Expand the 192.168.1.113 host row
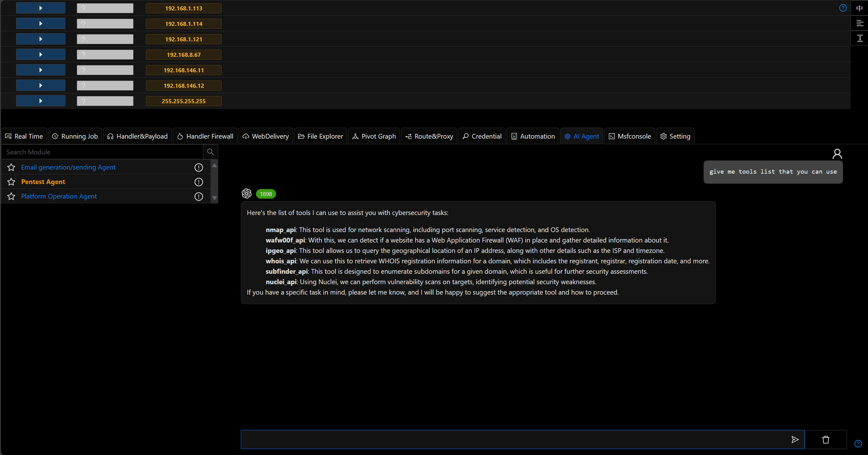The image size is (868, 455). click(x=40, y=8)
